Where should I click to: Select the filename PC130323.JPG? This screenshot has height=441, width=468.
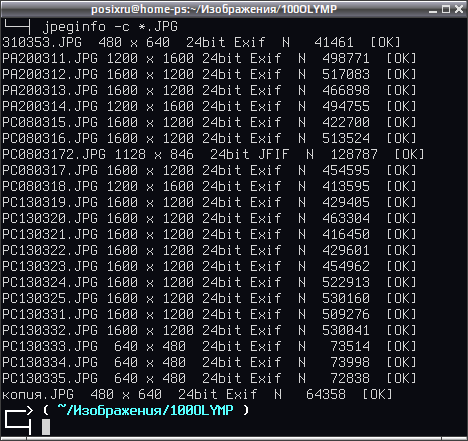click(50, 266)
